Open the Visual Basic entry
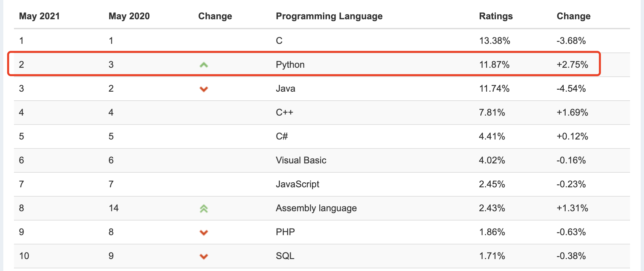This screenshot has height=271, width=644. (x=301, y=160)
